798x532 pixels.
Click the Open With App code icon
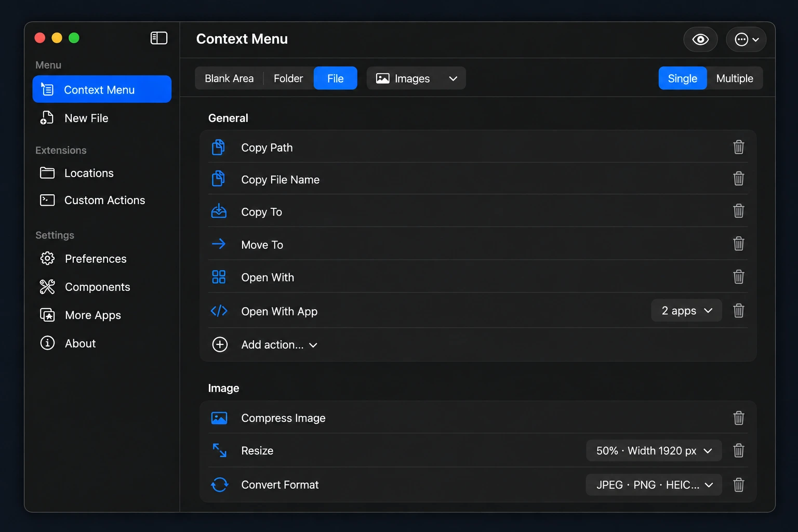point(219,311)
